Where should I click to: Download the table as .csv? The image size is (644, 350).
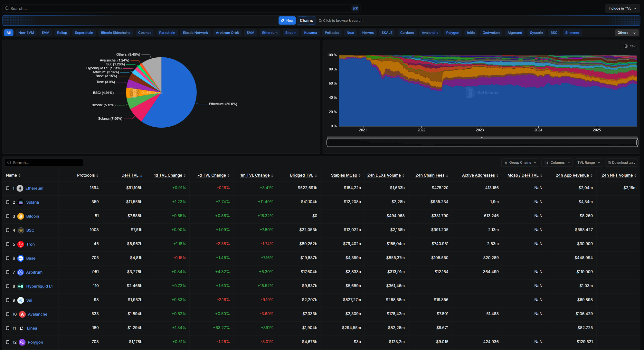coord(621,162)
